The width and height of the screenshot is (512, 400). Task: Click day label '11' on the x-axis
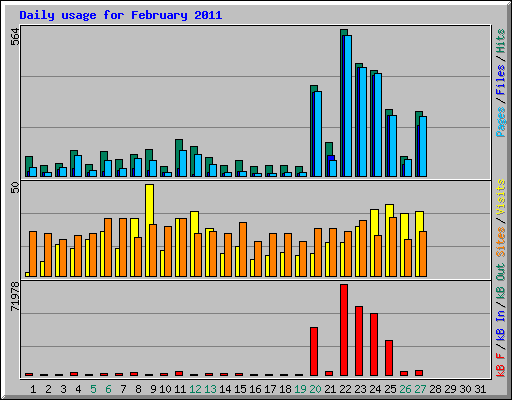180,389
